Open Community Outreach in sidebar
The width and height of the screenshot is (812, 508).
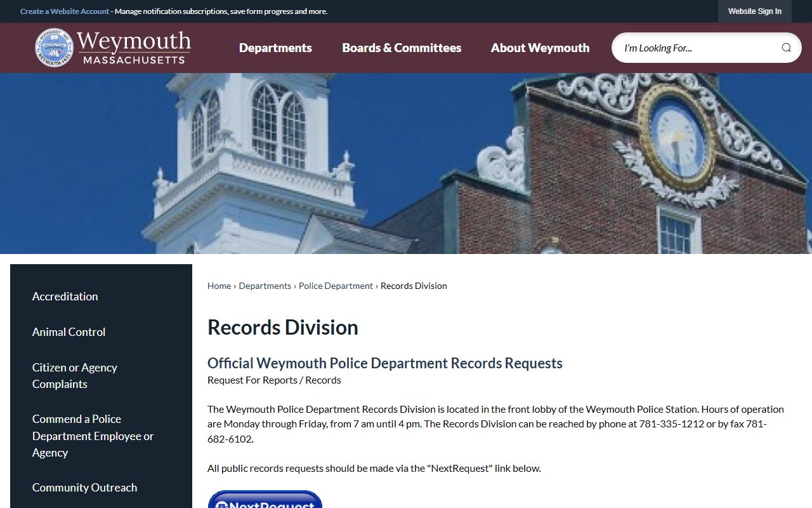[85, 488]
